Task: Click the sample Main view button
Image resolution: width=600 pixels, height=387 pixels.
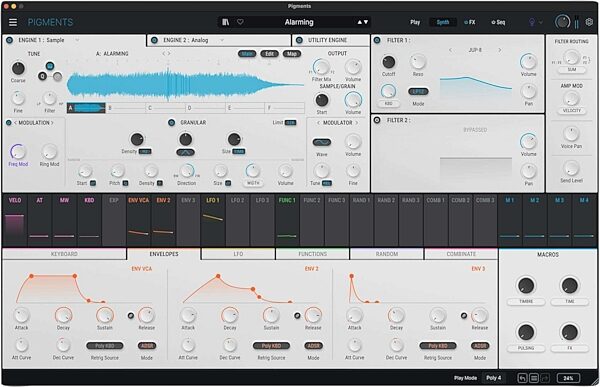Action: (247, 54)
